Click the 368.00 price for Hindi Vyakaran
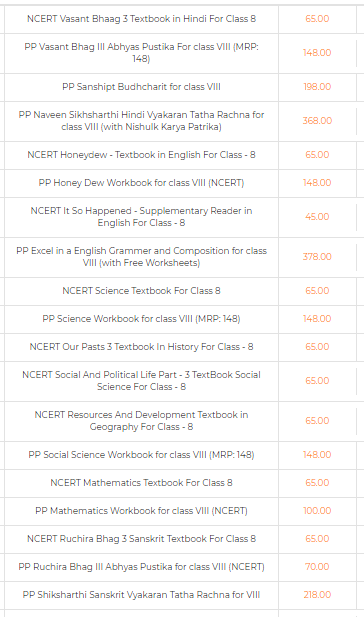This screenshot has height=617, width=364. pyautogui.click(x=317, y=121)
